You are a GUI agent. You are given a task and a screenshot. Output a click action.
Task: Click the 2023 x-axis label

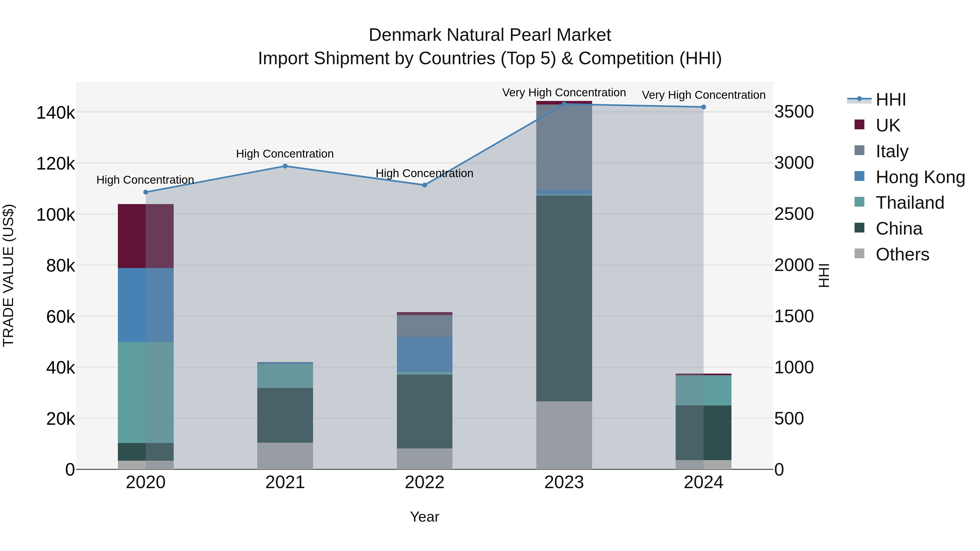564,482
